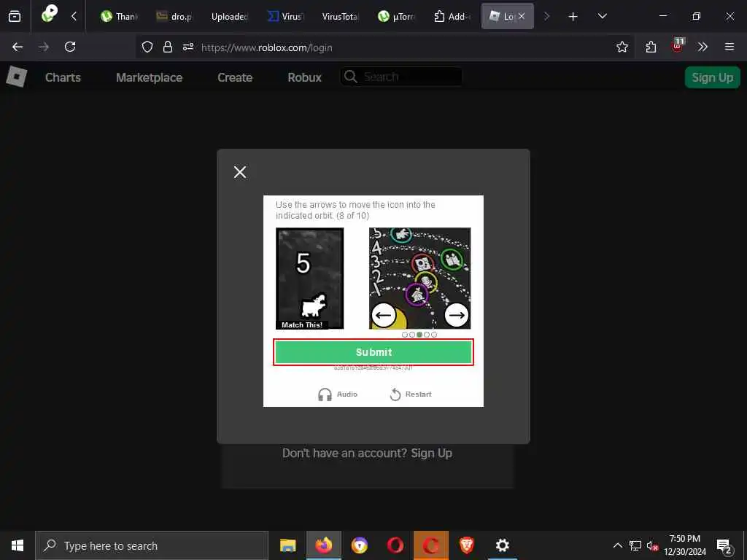
Task: Open the Create menu item
Action: (235, 77)
